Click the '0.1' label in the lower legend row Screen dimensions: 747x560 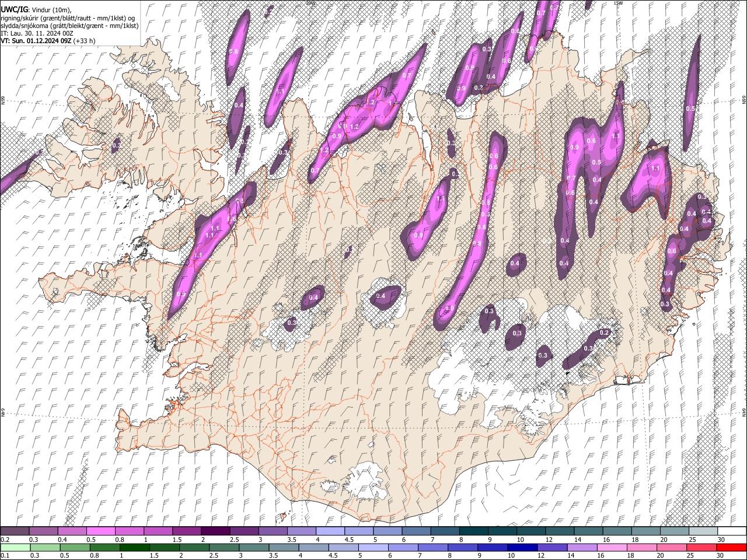click(5, 555)
